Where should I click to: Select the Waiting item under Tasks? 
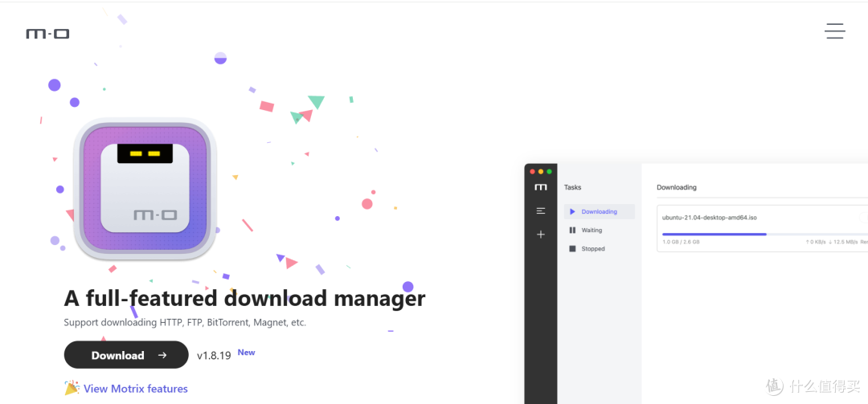[600, 231]
